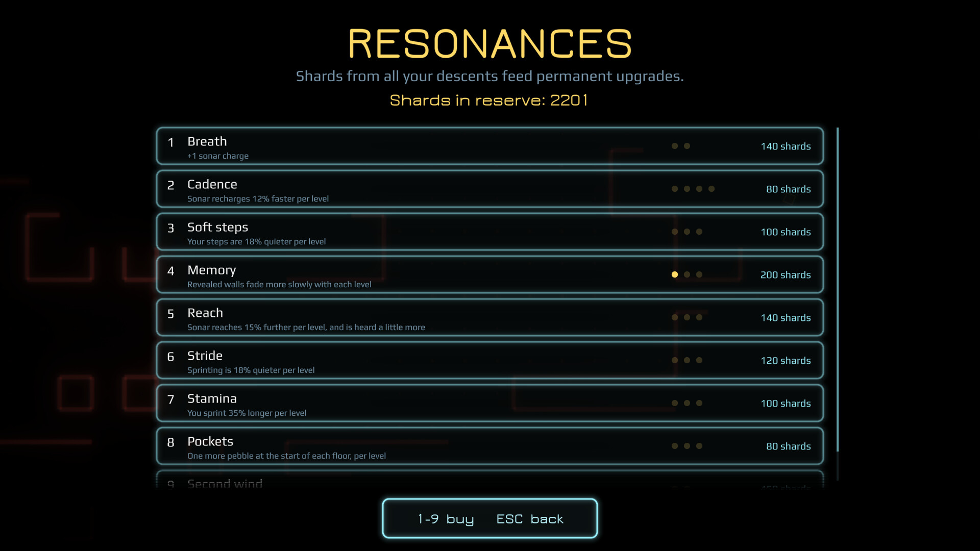Select the Stamina upgrade row

(490, 403)
